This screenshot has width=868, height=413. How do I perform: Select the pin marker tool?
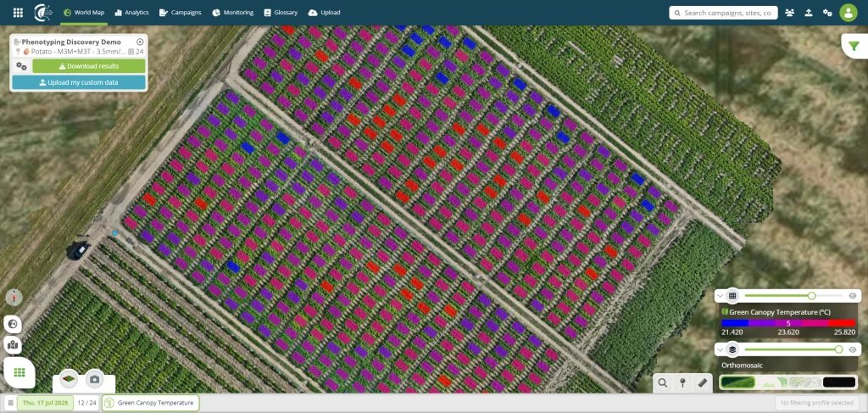(682, 382)
